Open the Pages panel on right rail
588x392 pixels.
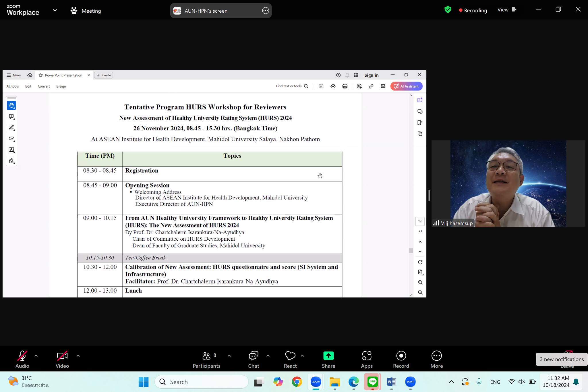(420, 134)
